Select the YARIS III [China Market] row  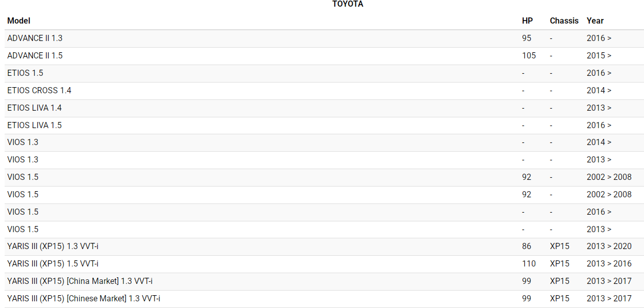80,281
